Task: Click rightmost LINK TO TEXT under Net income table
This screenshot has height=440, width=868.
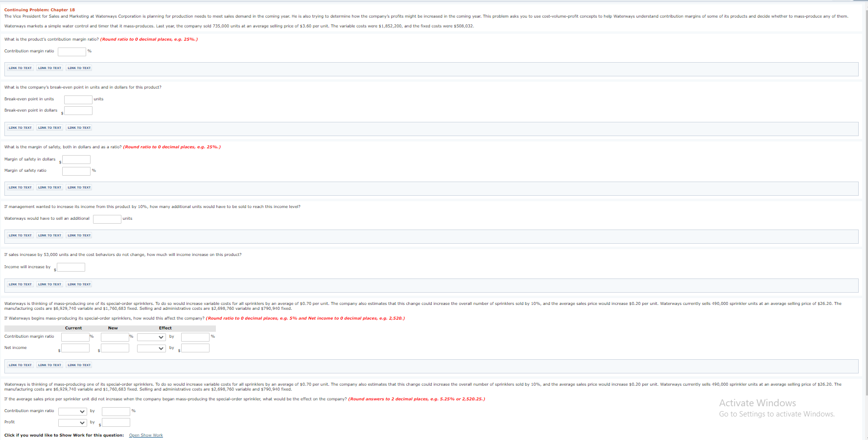Action: click(x=79, y=365)
